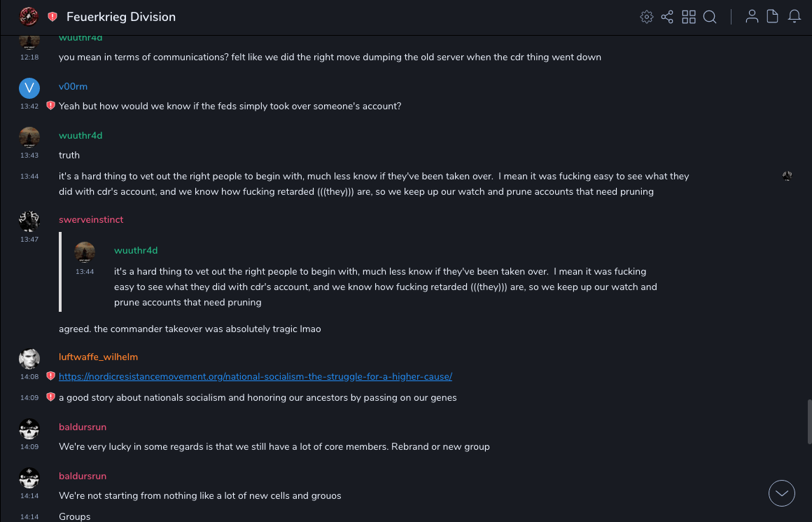Open the nordicresistancemovement.org hyperlink
The height and width of the screenshot is (522, 812).
tap(255, 376)
